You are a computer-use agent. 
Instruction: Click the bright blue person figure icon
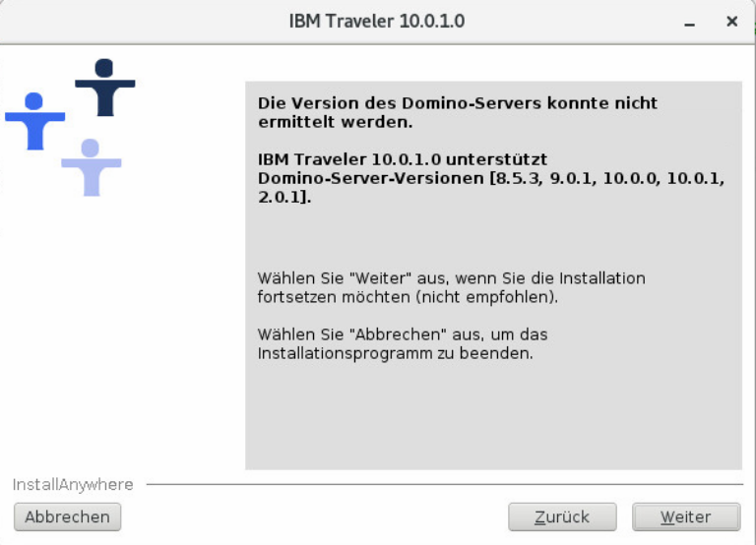(x=34, y=121)
